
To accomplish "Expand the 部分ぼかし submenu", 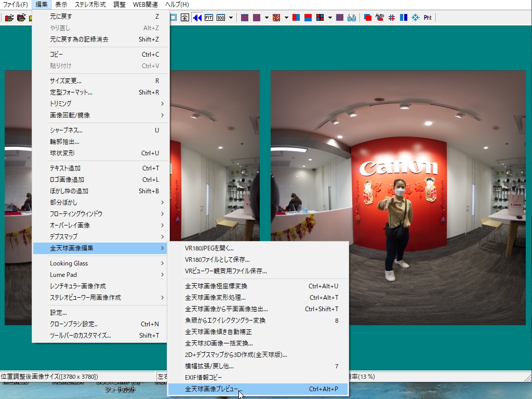I will (101, 203).
